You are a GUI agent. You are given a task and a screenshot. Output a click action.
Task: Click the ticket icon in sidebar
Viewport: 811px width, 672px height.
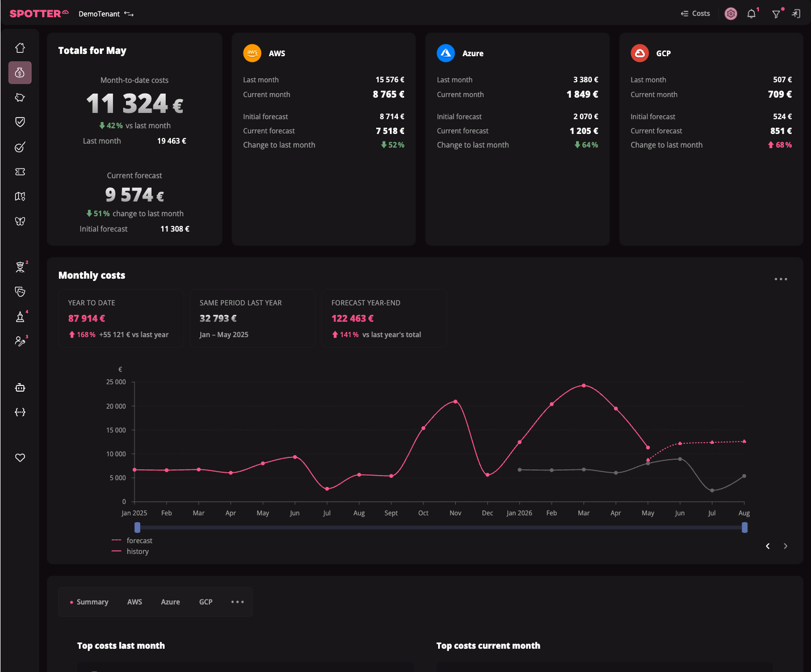point(20,172)
